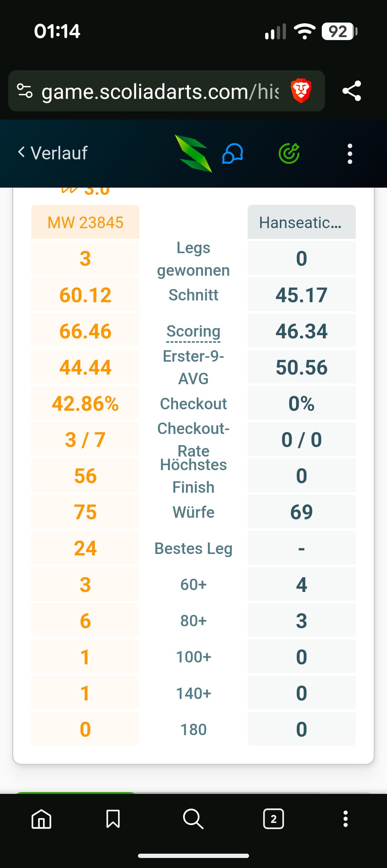The width and height of the screenshot is (387, 868).
Task: Open the tab switcher showing 2 tabs
Action: [274, 819]
